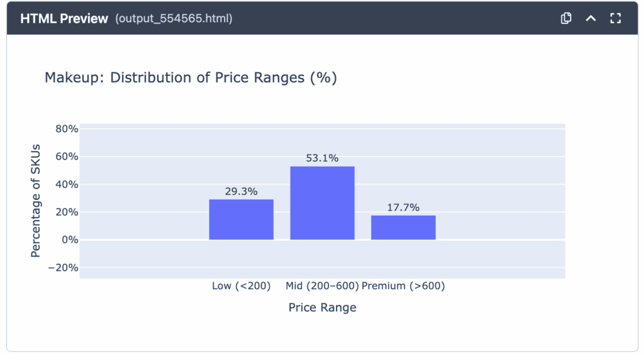The height and width of the screenshot is (356, 644).
Task: Select the Premium (>600) bar
Action: pos(403,228)
